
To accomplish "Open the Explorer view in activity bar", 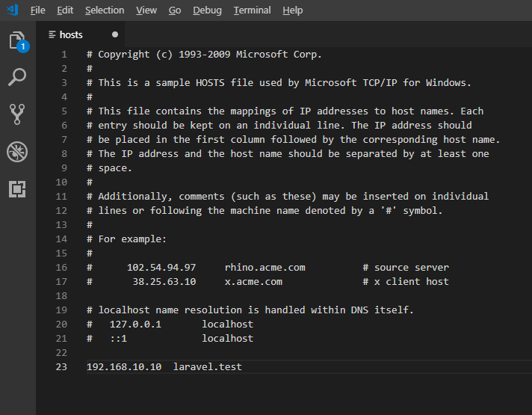I will click(17, 41).
